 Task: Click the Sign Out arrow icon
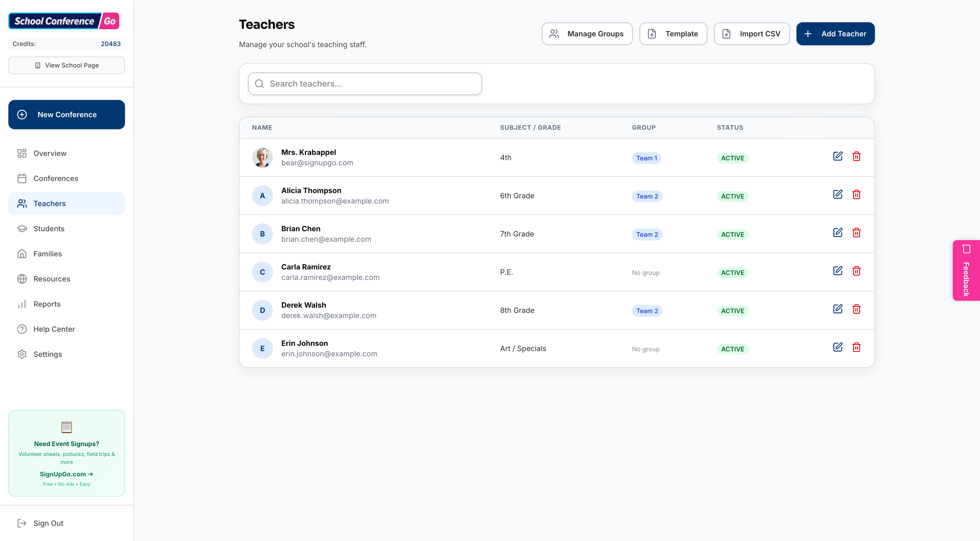[22, 523]
